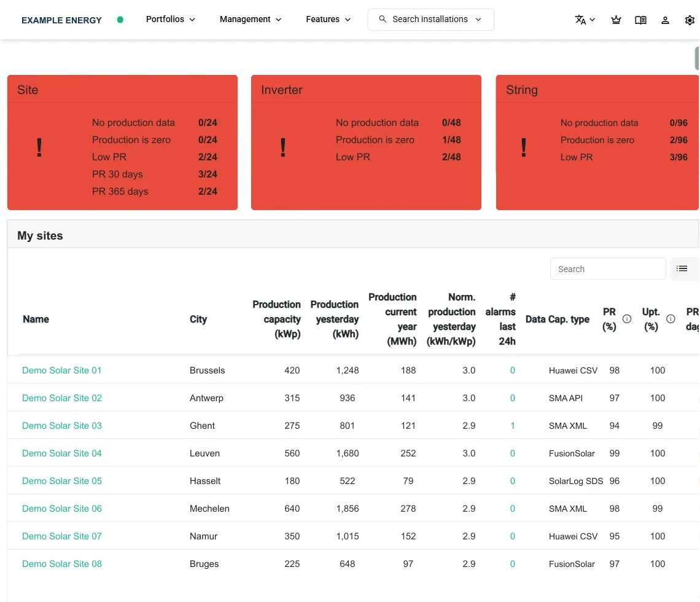Expand the Portfolios menu

click(171, 19)
